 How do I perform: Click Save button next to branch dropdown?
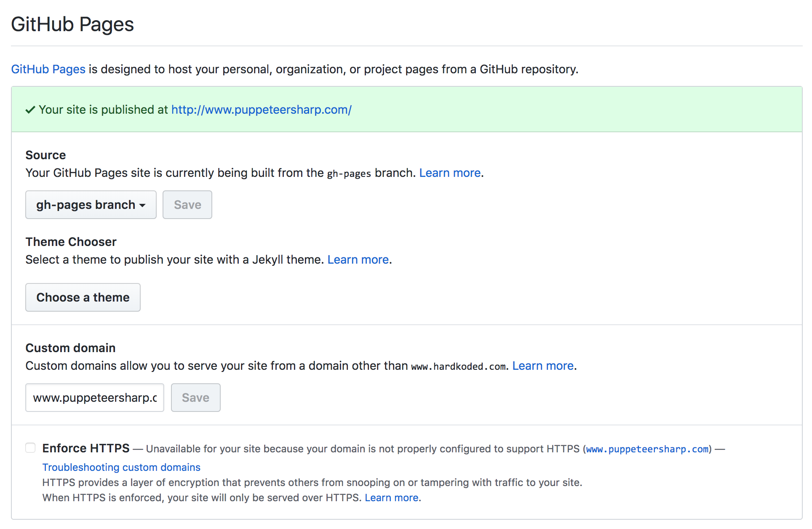click(x=187, y=205)
